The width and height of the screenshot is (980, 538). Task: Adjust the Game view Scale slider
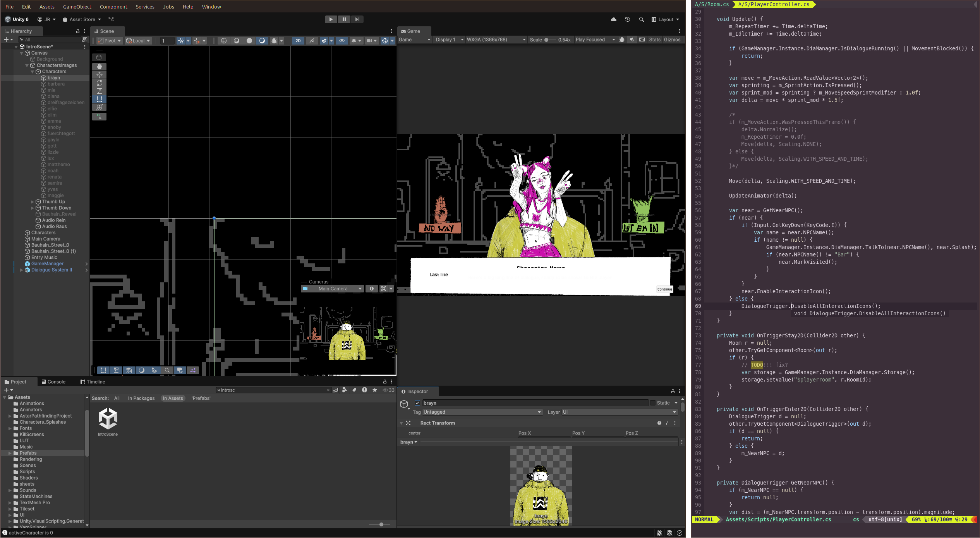(550, 40)
